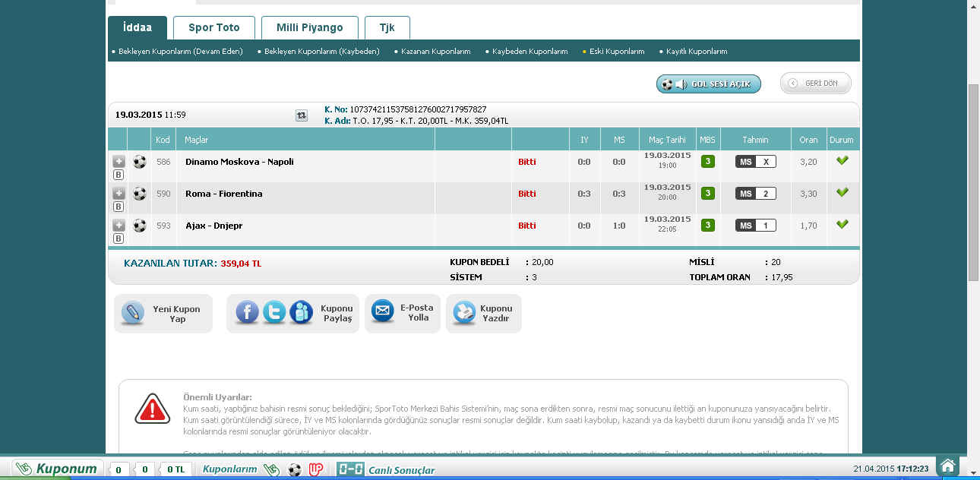Image resolution: width=980 pixels, height=480 pixels.
Task: Switch to the Spor Toto tab
Action: tap(214, 28)
